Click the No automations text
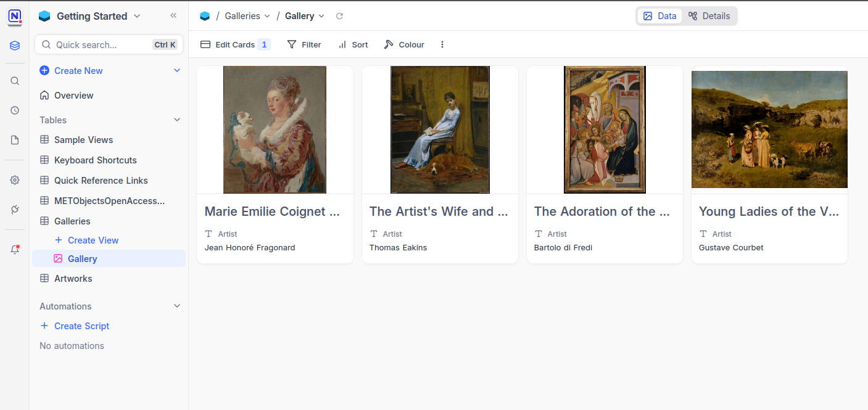Viewport: 868px width, 410px height. (72, 346)
